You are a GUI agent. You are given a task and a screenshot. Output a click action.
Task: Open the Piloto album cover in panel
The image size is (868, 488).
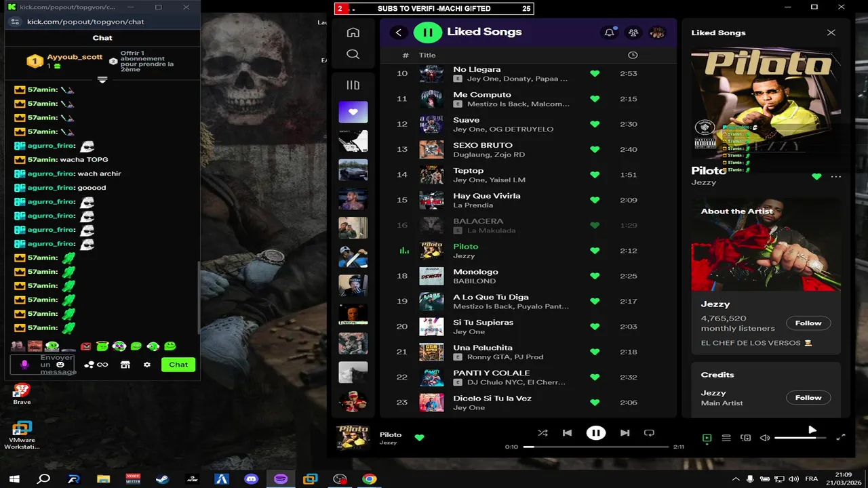[x=766, y=103]
